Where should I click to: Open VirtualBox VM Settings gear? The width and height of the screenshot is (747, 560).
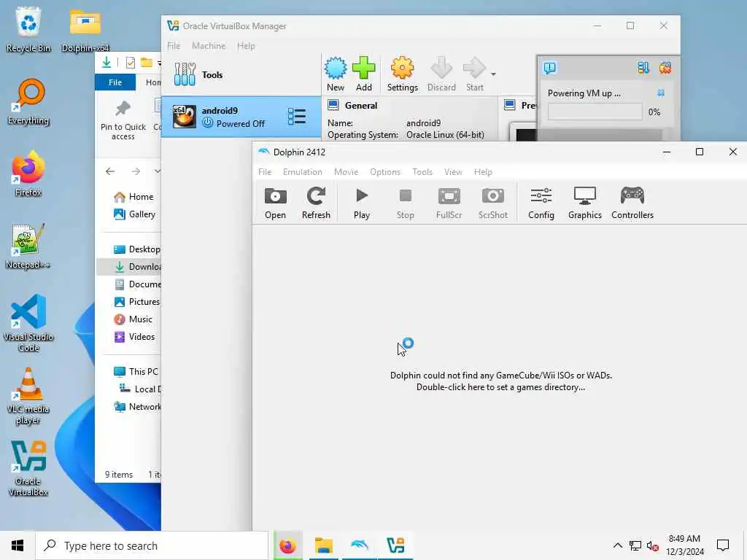[x=402, y=74]
